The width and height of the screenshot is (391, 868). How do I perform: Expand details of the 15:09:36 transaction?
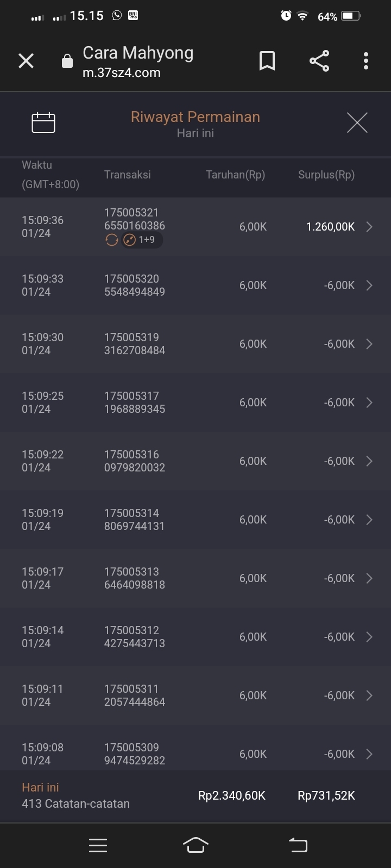(x=369, y=227)
